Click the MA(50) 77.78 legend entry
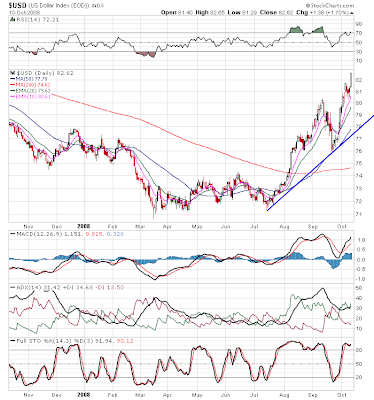This screenshot has height=400, width=374. click(33, 79)
